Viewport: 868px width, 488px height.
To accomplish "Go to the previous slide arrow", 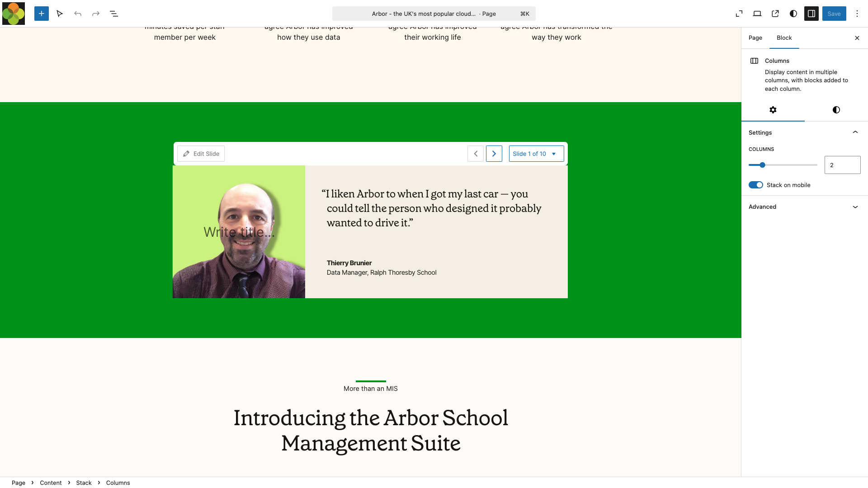I will [x=476, y=154].
